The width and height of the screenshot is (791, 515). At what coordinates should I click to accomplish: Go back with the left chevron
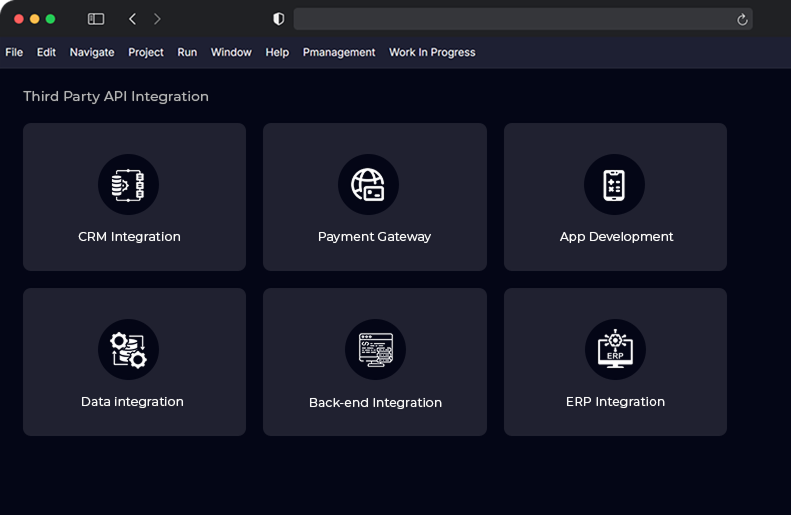pyautogui.click(x=132, y=19)
